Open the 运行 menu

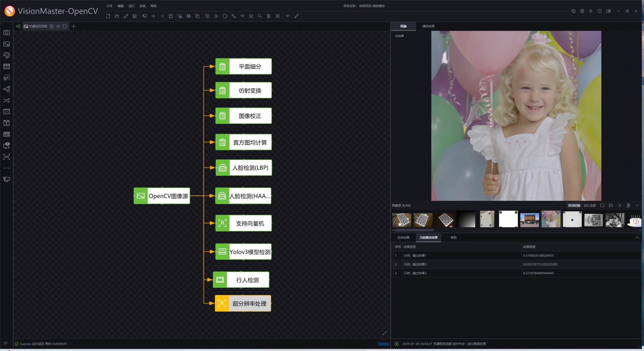(131, 6)
